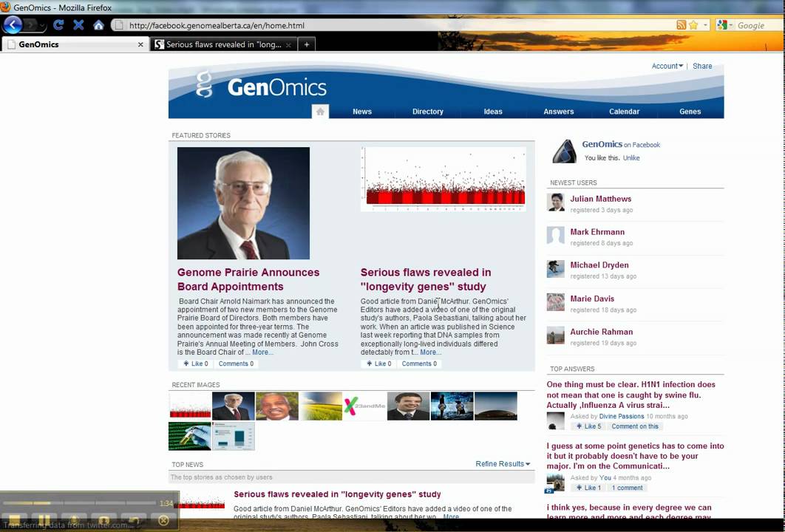
Task: Open the Answers navigation item
Action: (559, 112)
